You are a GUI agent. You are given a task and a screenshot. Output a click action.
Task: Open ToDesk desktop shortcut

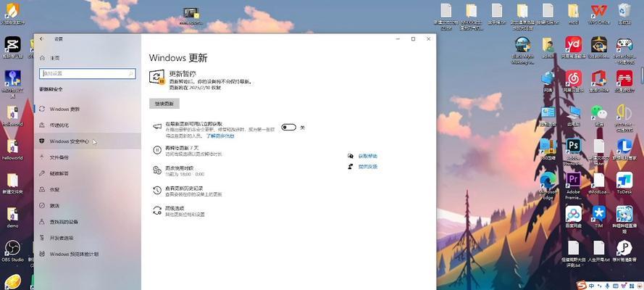624,183
